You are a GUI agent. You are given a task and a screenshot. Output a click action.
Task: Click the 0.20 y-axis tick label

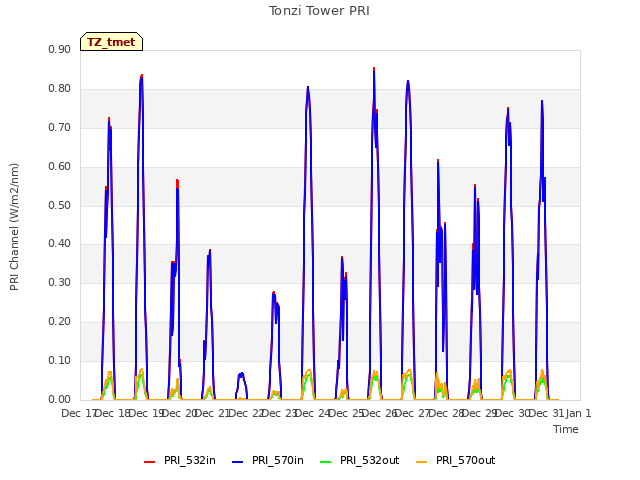coord(59,321)
